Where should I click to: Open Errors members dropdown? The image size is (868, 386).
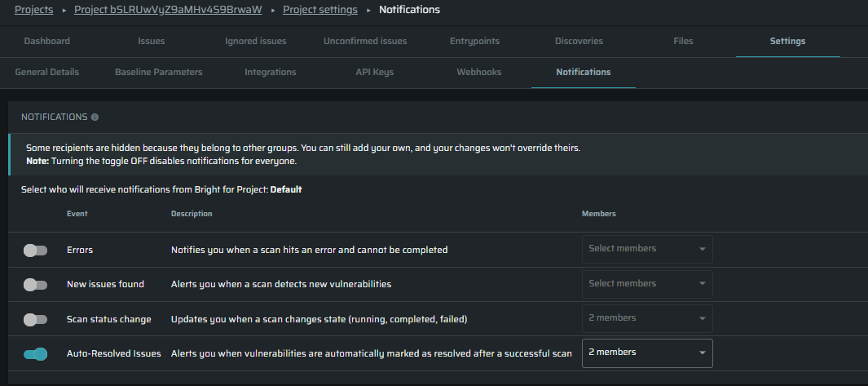647,249
